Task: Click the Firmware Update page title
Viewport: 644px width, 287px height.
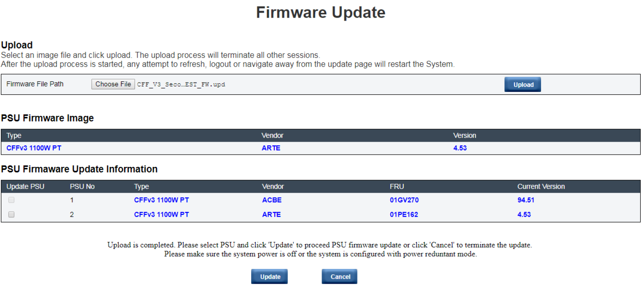Action: click(x=321, y=12)
